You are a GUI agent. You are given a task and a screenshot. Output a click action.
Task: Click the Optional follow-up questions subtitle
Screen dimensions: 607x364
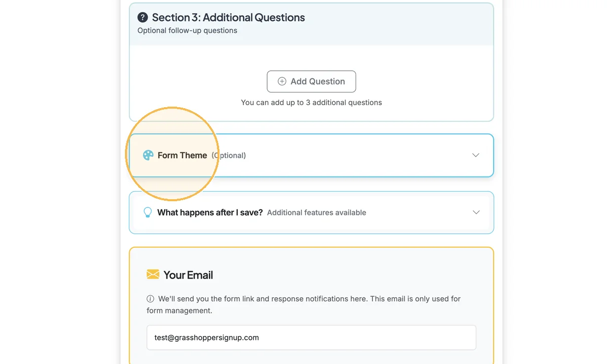[187, 30]
